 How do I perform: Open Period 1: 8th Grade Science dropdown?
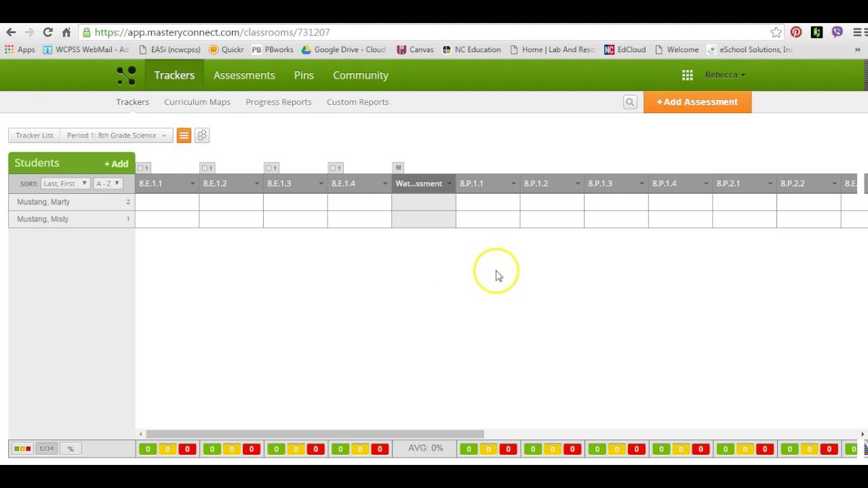tap(117, 136)
